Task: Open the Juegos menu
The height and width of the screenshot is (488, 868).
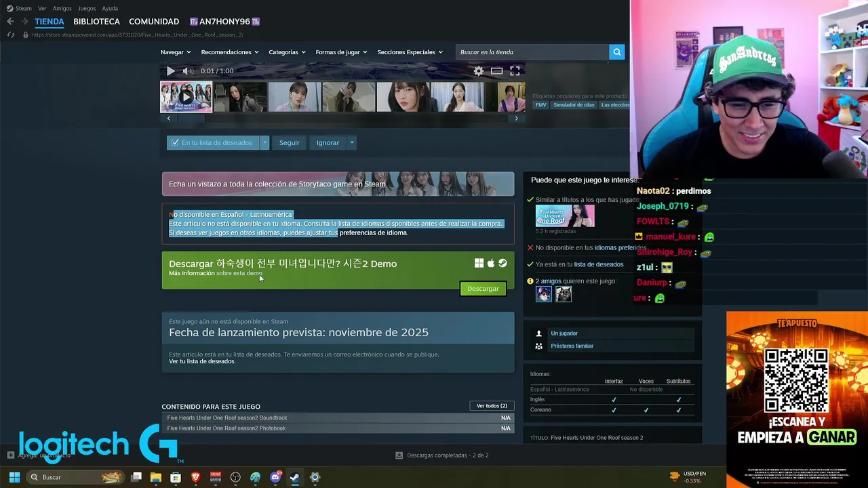Action: [x=87, y=8]
